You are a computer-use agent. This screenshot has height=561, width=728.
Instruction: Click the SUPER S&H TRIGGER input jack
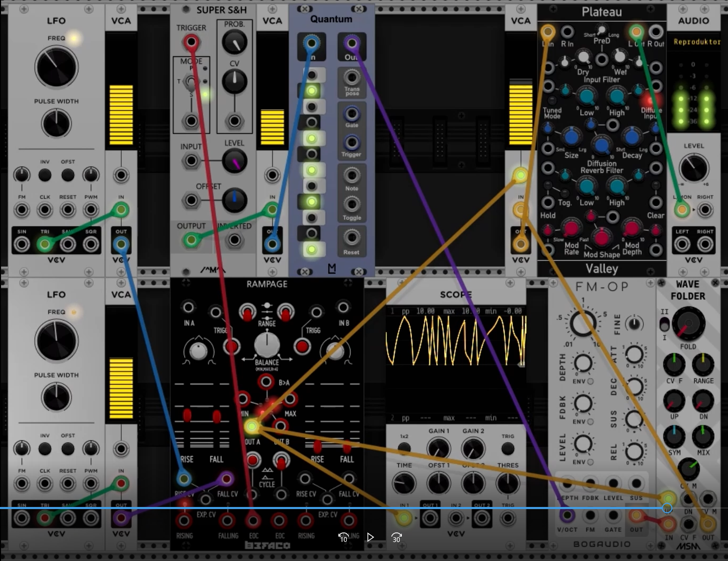(x=191, y=42)
